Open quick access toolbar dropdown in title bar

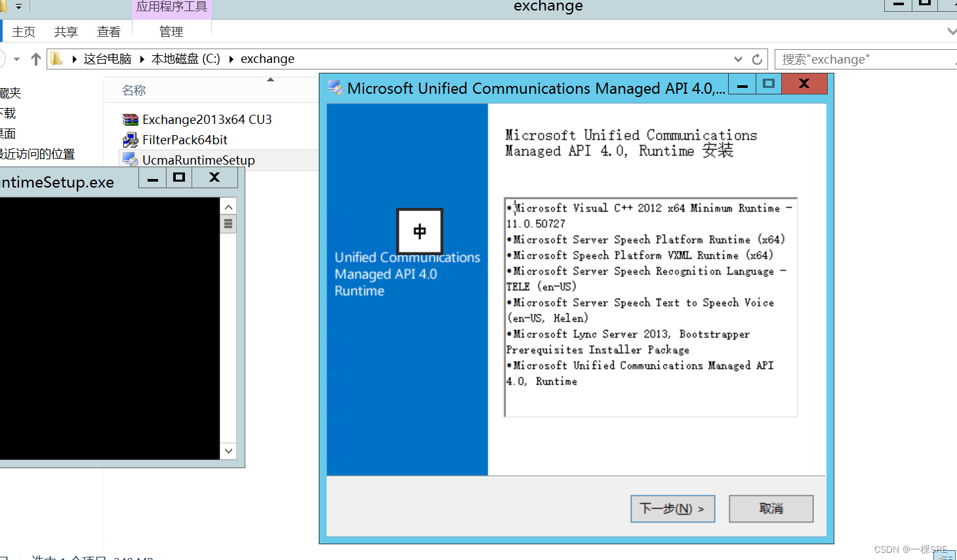pyautogui.click(x=18, y=7)
